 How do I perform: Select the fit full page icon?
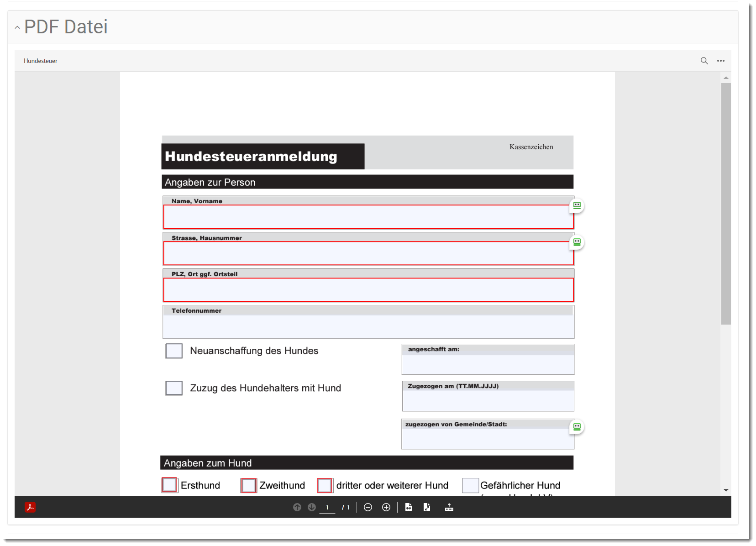click(427, 507)
